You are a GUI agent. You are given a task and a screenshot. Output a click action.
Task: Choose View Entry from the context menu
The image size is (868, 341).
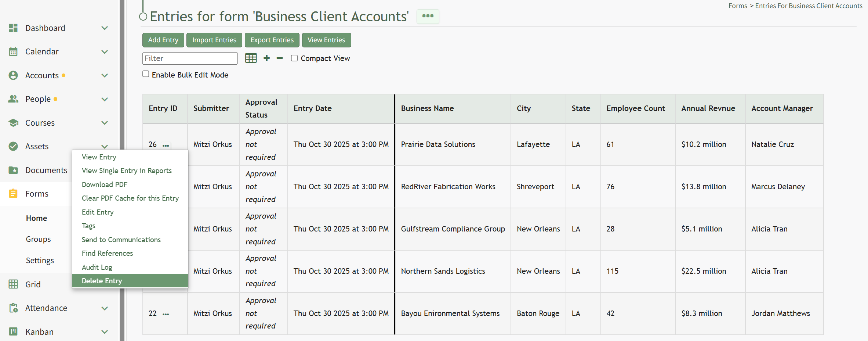[x=130, y=157]
